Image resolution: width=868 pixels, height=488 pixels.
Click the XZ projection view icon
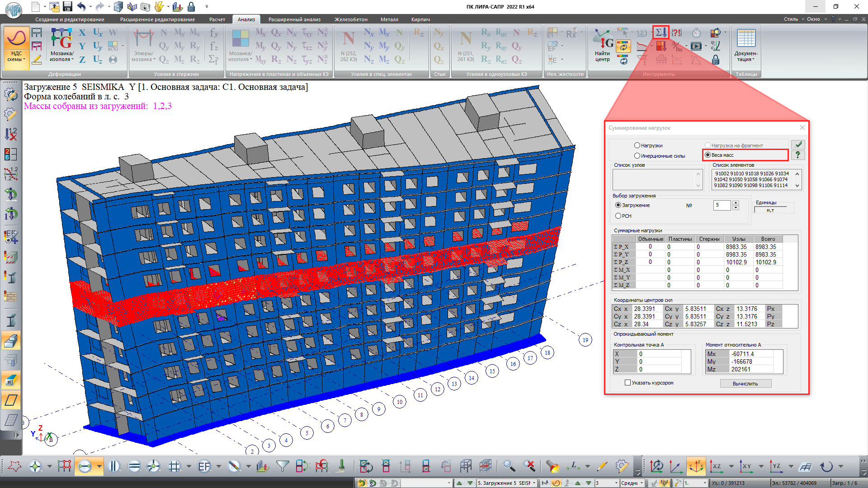717,466
